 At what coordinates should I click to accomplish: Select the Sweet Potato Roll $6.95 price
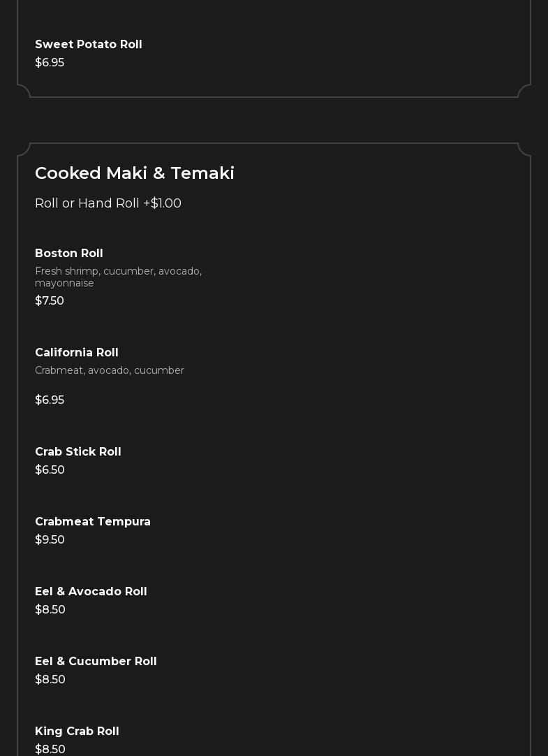click(x=50, y=63)
